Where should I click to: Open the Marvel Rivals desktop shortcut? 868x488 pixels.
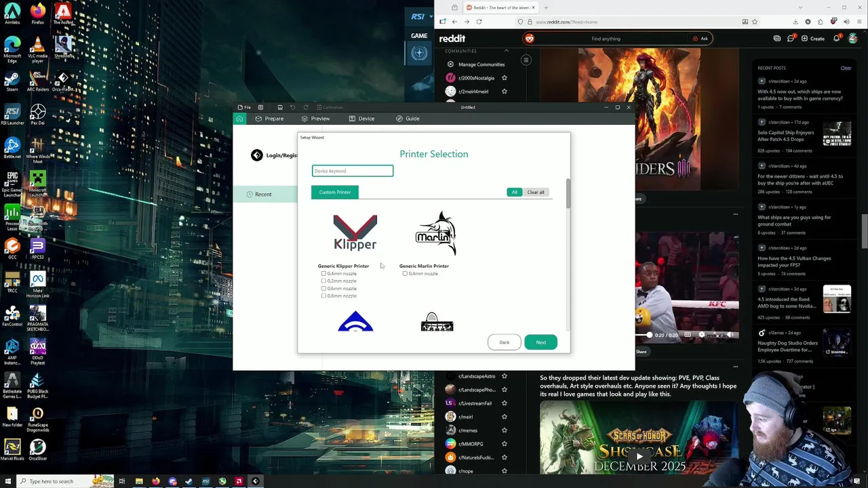(12, 449)
